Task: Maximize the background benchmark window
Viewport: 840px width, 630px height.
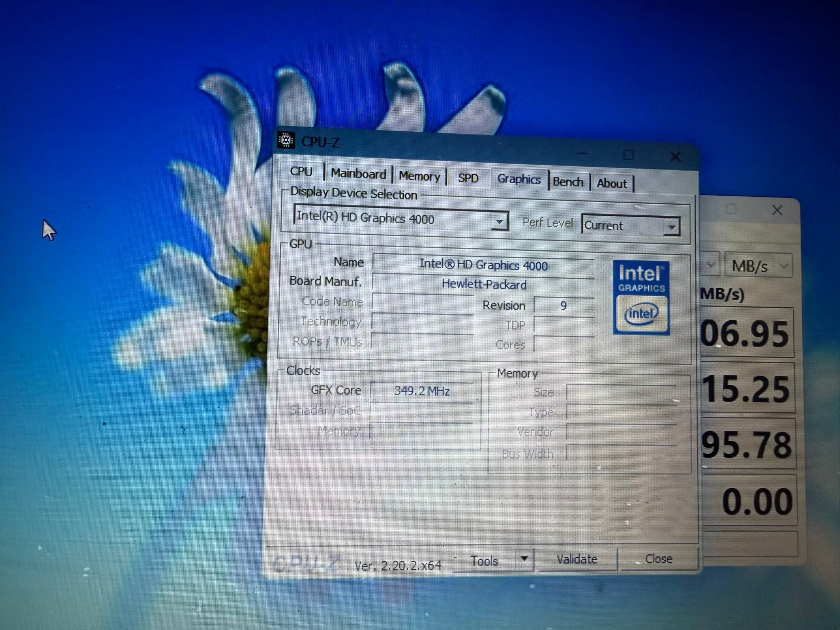Action: [x=731, y=209]
